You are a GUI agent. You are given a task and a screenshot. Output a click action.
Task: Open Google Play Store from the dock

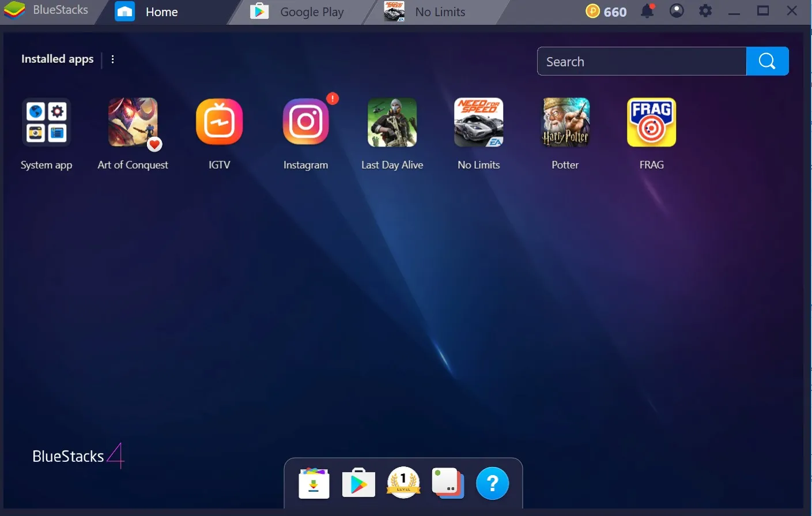tap(358, 483)
